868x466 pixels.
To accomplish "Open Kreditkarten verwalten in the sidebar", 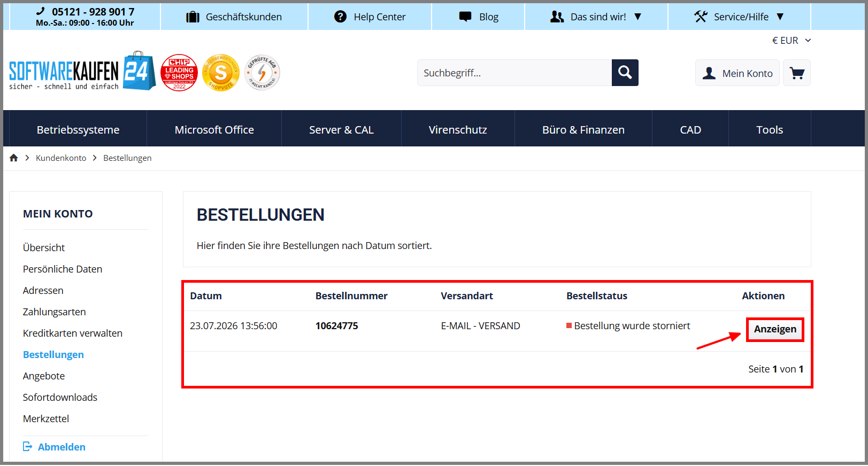I will coord(73,333).
